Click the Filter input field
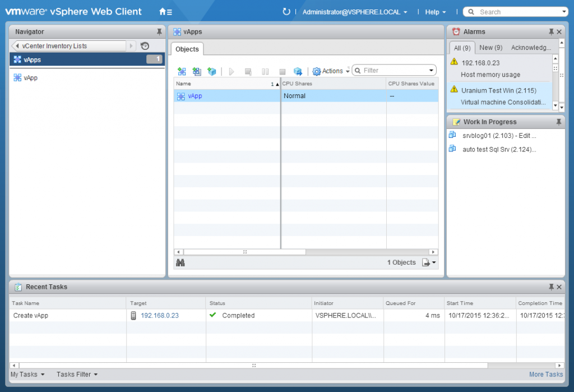 click(x=392, y=71)
